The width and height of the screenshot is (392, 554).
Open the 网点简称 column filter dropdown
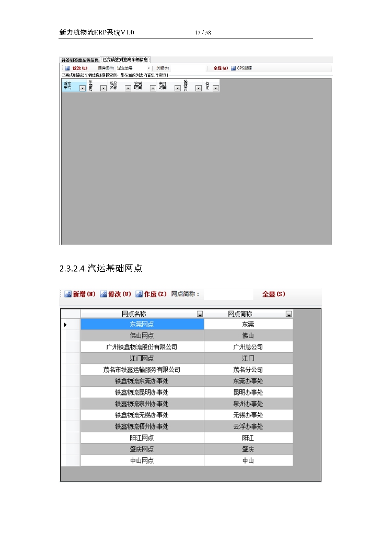pyautogui.click(x=289, y=314)
